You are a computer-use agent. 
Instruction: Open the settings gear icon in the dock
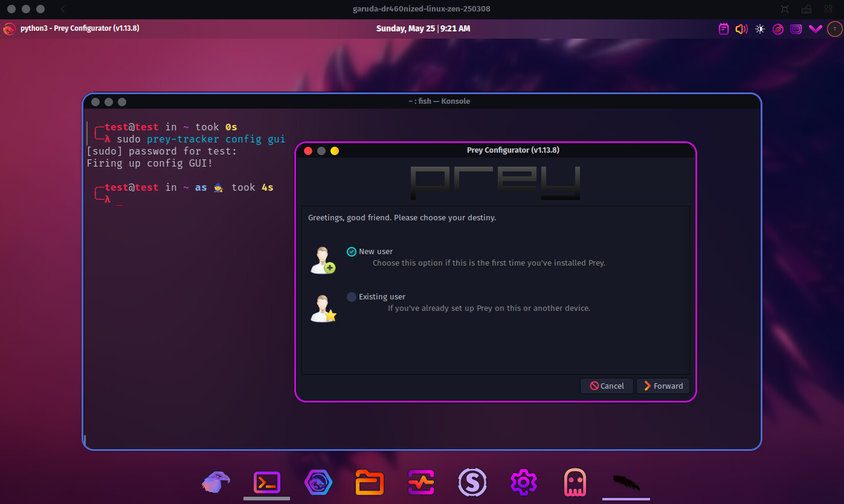[x=523, y=482]
